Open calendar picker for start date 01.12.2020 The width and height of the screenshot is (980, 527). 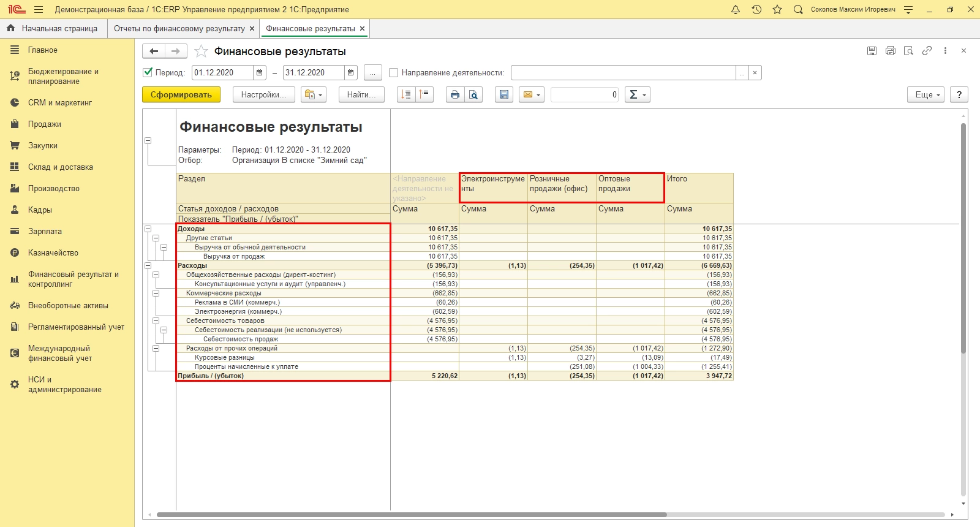(x=260, y=73)
